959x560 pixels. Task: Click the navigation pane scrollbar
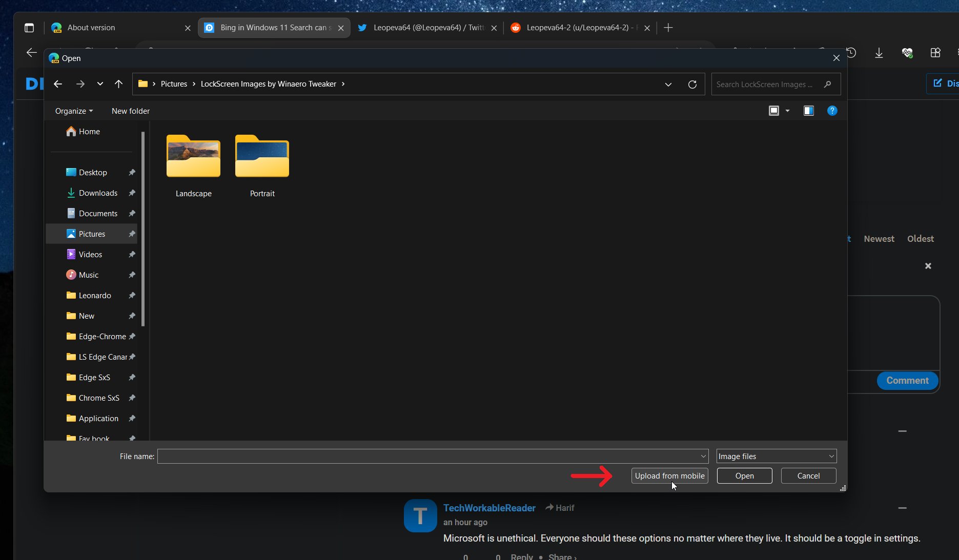point(143,229)
